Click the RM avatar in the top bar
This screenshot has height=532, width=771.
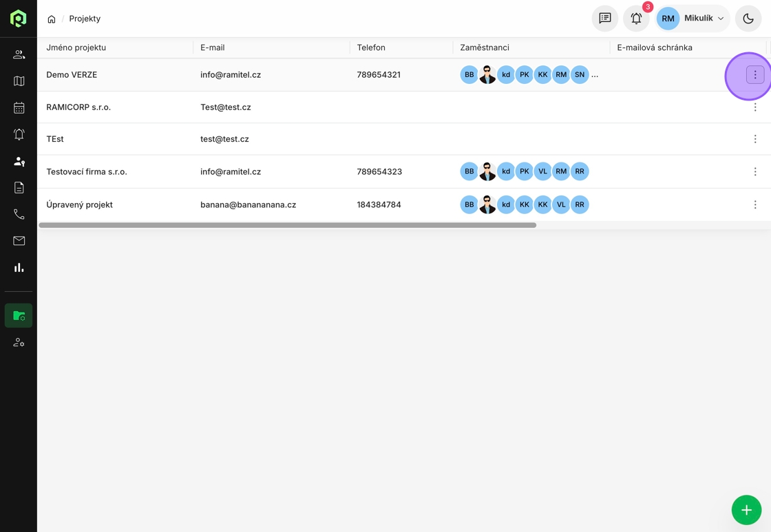tap(668, 19)
